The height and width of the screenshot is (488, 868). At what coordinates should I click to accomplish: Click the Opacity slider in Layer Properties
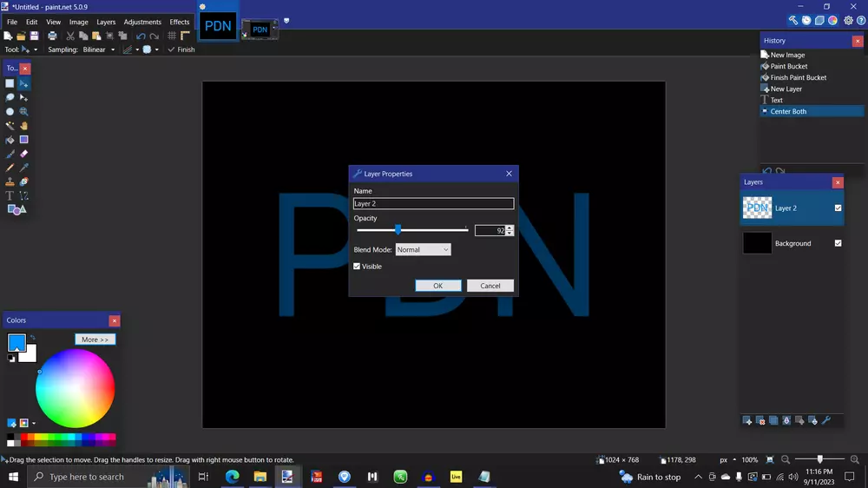(x=412, y=230)
